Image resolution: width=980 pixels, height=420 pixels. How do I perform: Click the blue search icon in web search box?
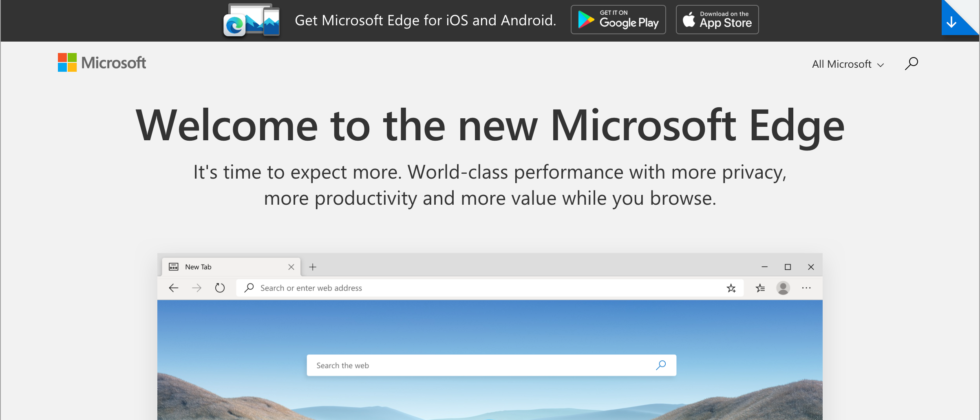click(x=661, y=366)
